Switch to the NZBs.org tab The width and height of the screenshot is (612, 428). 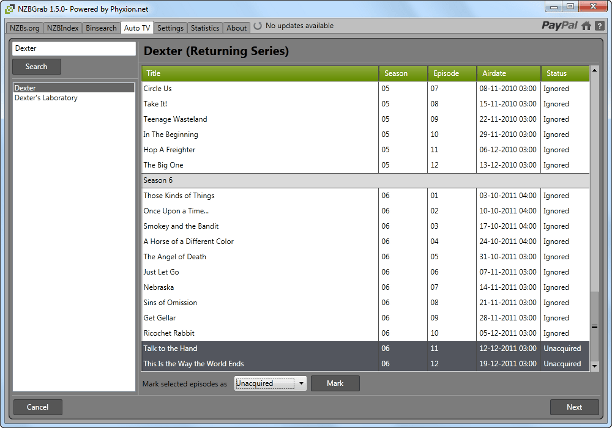coord(25,28)
